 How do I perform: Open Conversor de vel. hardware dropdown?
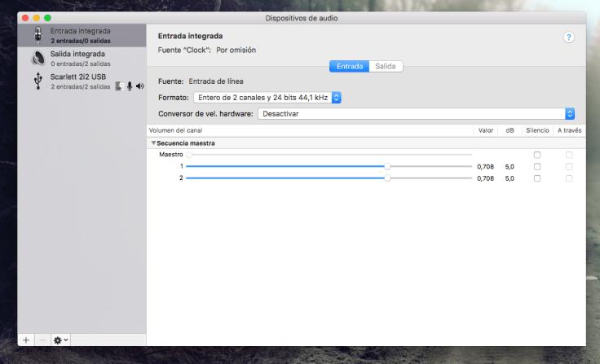pyautogui.click(x=416, y=114)
